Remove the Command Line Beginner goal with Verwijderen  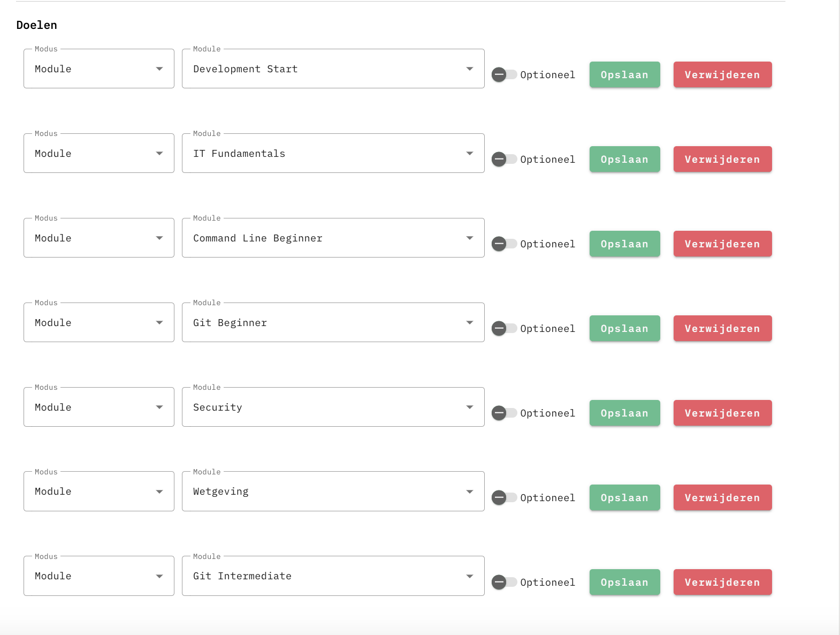(x=723, y=244)
